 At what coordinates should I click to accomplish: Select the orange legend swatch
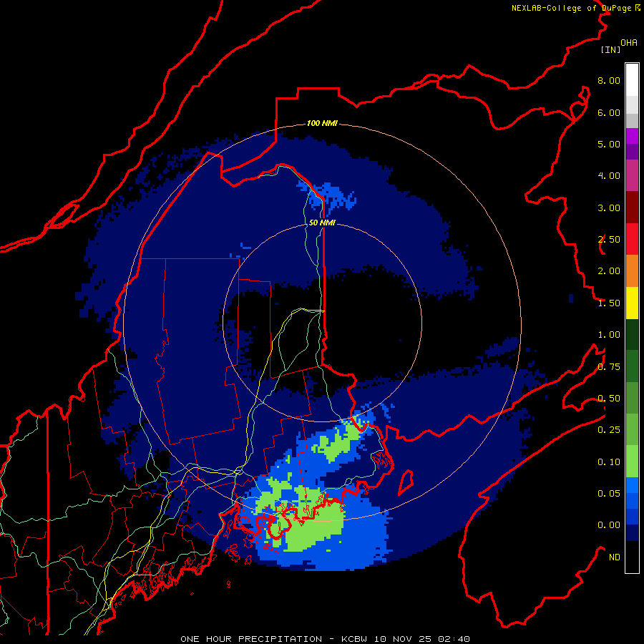click(632, 271)
